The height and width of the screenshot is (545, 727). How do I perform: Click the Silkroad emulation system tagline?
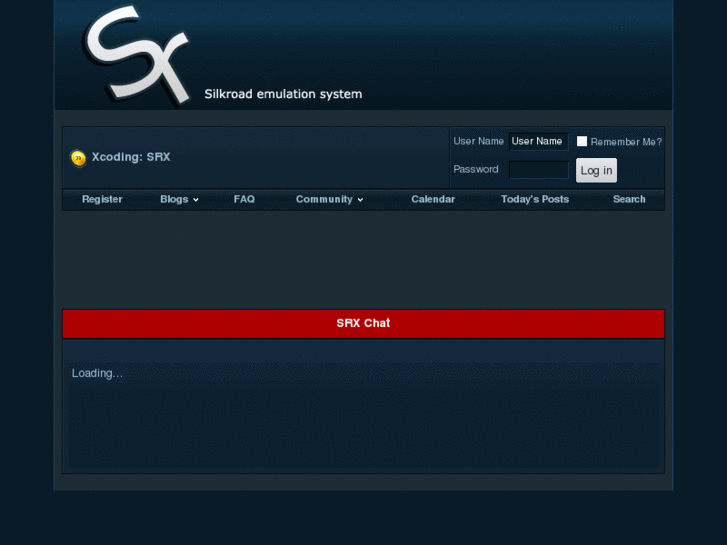click(x=283, y=94)
